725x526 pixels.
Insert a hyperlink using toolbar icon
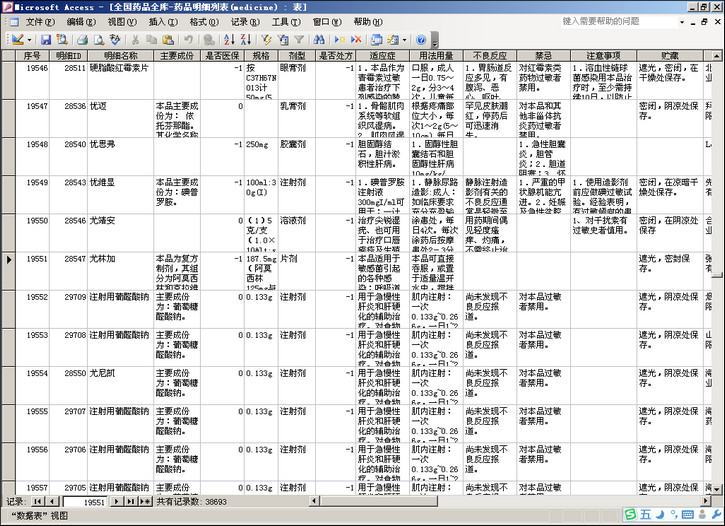(x=209, y=40)
